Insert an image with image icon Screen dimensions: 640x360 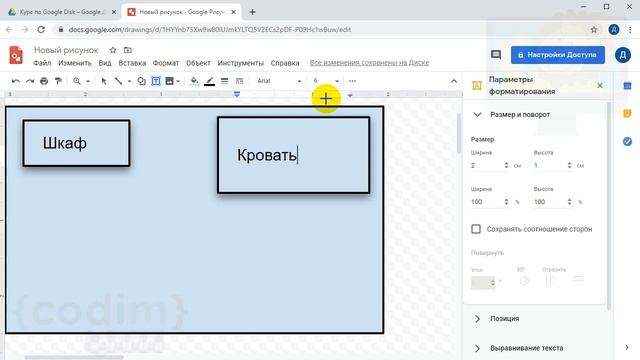169,81
